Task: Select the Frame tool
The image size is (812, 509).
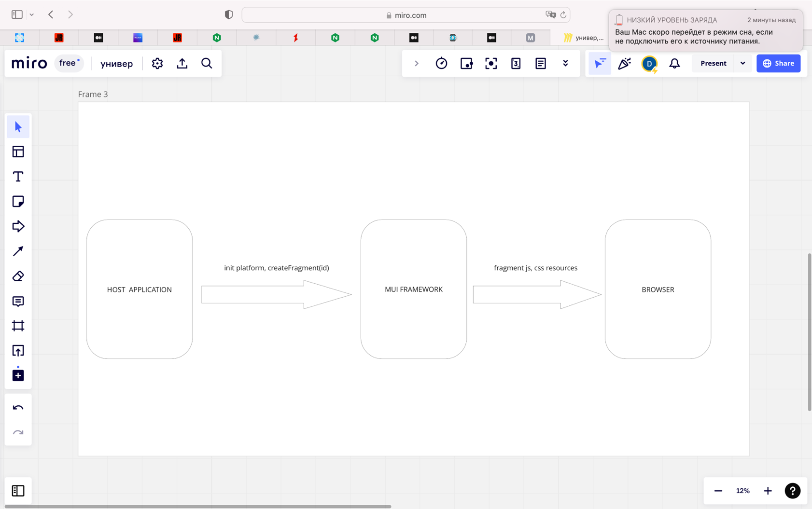Action: click(18, 326)
